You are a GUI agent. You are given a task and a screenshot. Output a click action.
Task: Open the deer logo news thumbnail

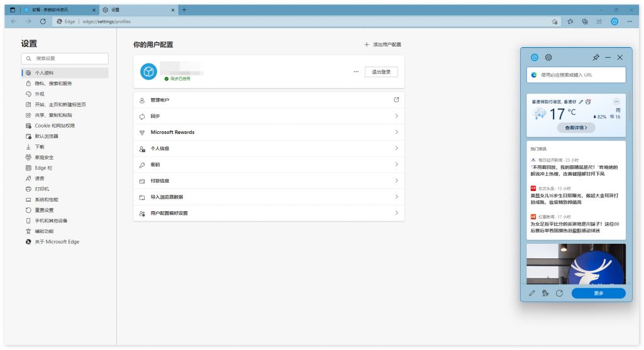576,264
